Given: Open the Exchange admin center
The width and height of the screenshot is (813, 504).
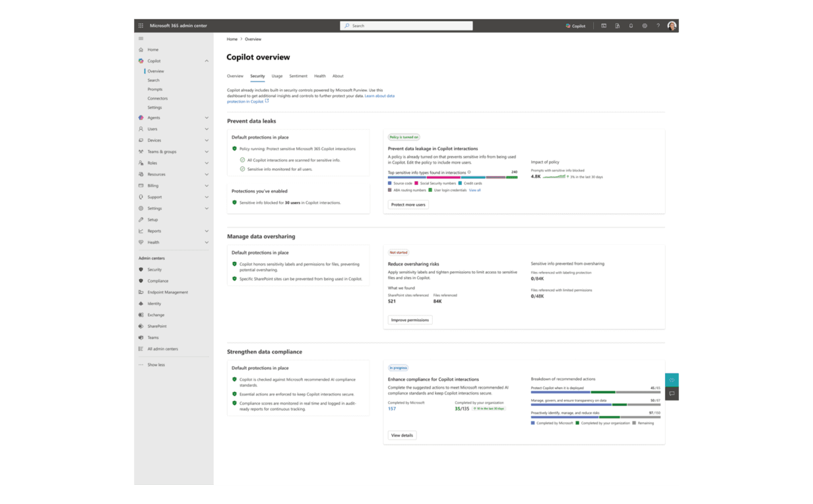Looking at the screenshot, I should pos(156,315).
